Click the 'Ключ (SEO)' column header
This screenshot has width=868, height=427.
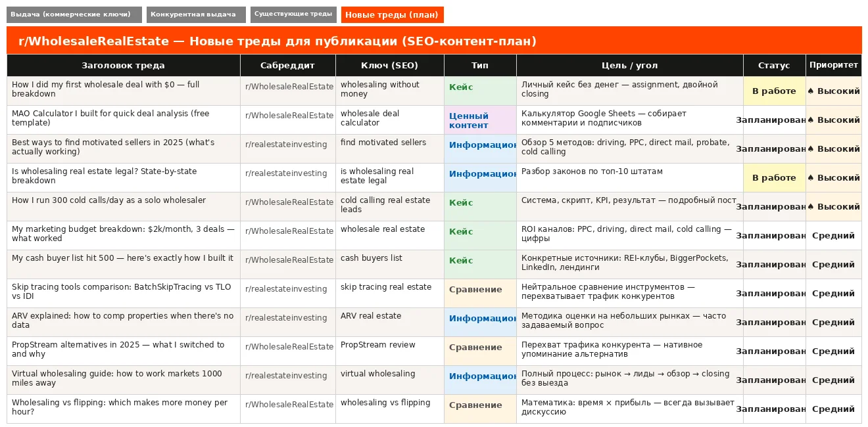[x=390, y=65]
